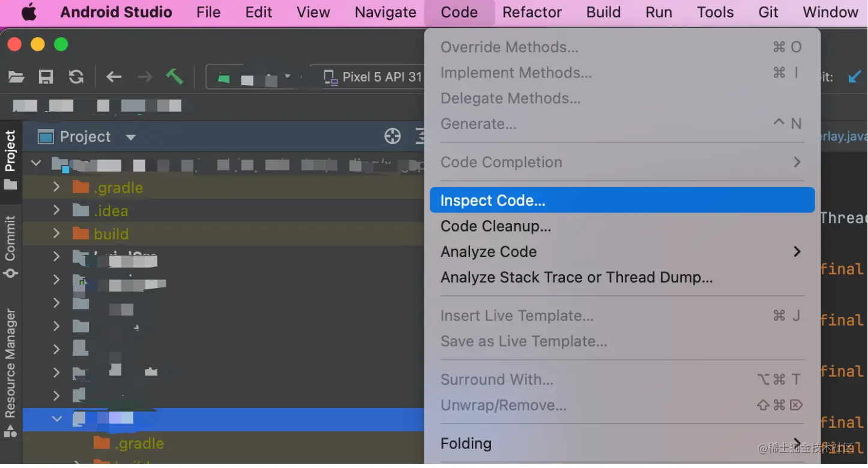Select the Pixel 5 API 31 device selector
This screenshot has width=868, height=468.
[373, 77]
